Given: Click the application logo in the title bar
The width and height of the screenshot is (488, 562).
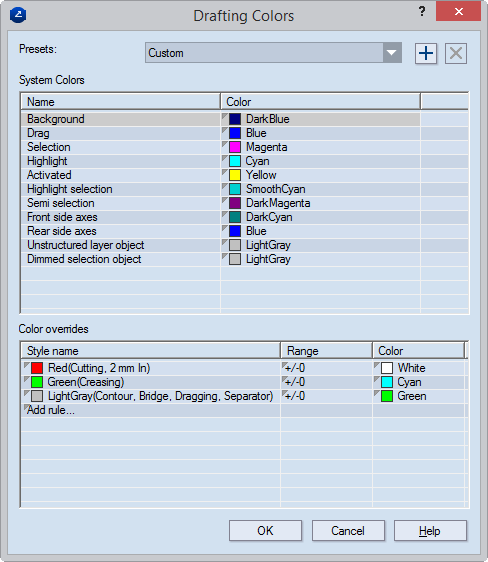Looking at the screenshot, I should coord(18,15).
